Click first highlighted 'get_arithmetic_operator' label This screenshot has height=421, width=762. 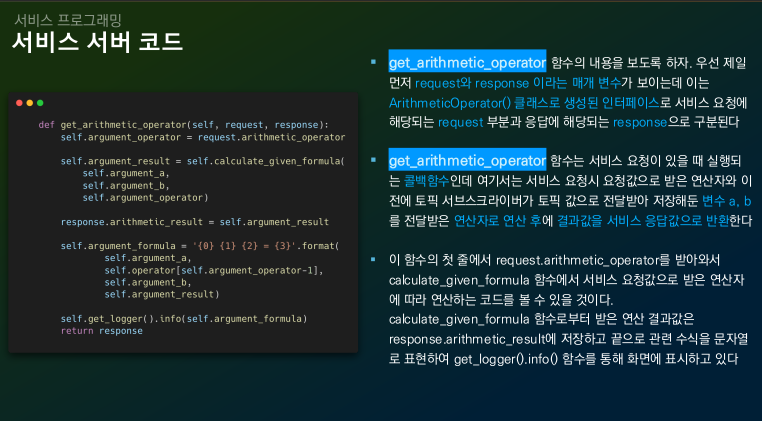tap(467, 62)
